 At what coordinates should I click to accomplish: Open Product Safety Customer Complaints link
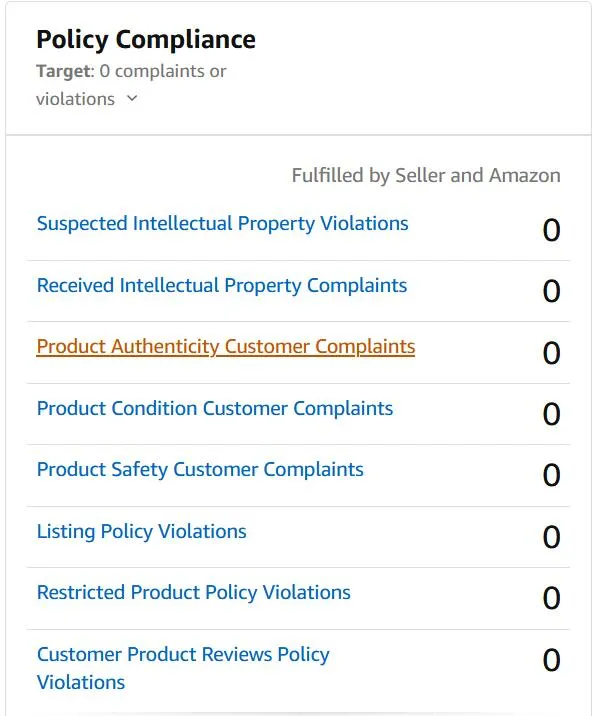[200, 469]
